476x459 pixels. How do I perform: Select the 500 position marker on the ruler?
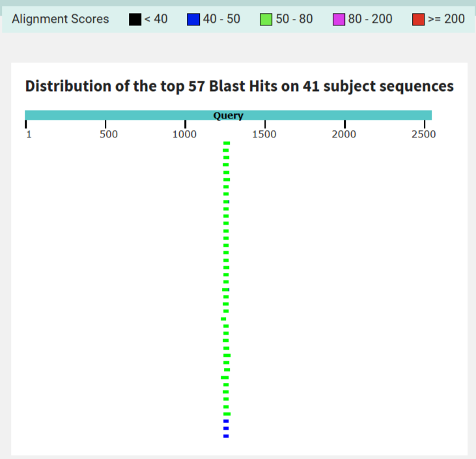tap(105, 124)
